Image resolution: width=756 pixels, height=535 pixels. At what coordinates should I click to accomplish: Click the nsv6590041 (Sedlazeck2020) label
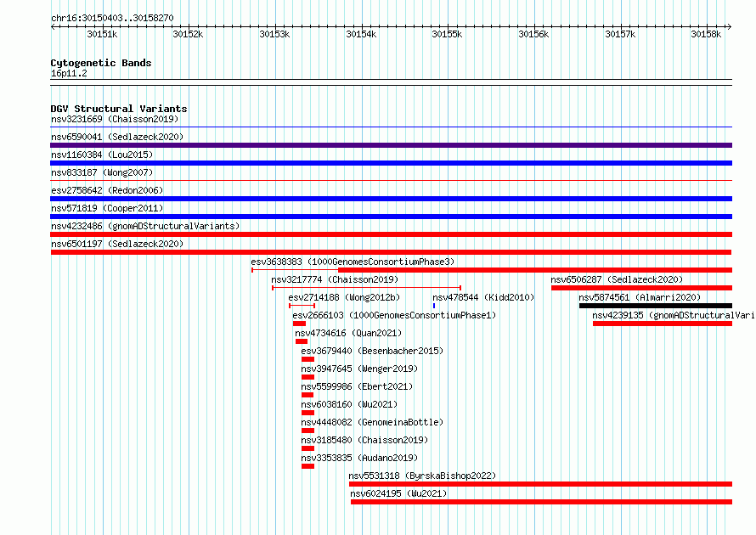point(117,137)
